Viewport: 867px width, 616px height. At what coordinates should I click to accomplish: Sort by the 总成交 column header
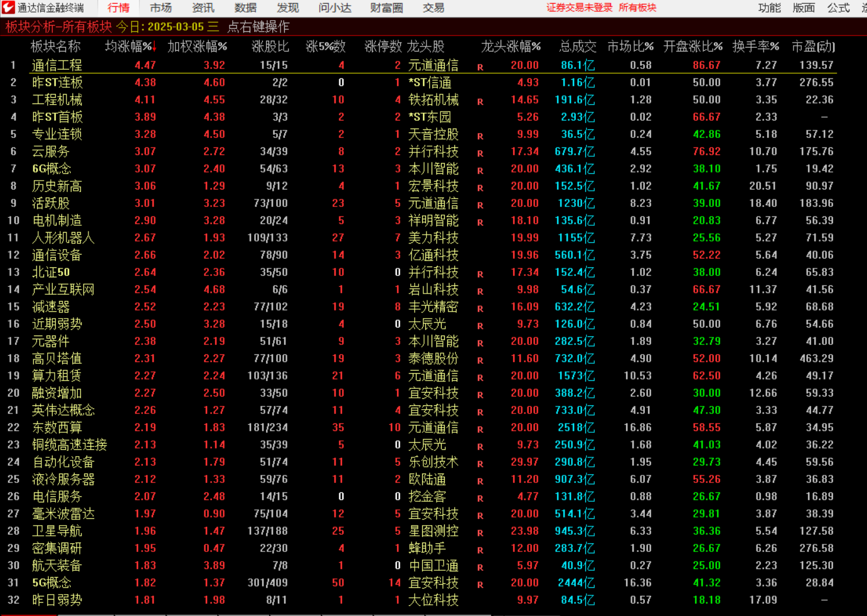pyautogui.click(x=578, y=46)
